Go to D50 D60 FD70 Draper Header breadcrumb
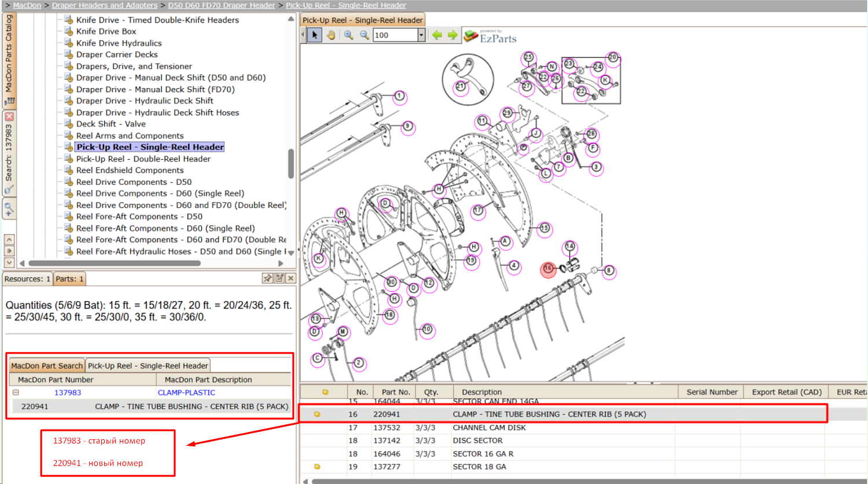Image resolution: width=868 pixels, height=484 pixels. click(222, 5)
